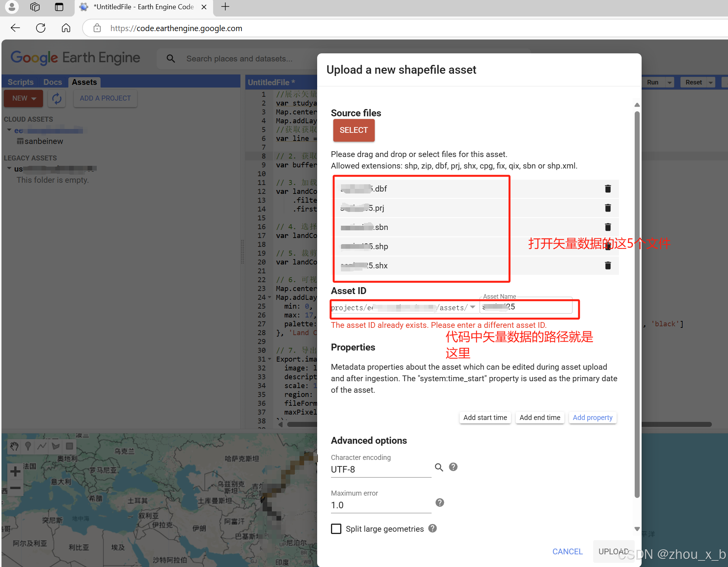This screenshot has width=728, height=567.
Task: View site information lock icon
Action: [97, 28]
